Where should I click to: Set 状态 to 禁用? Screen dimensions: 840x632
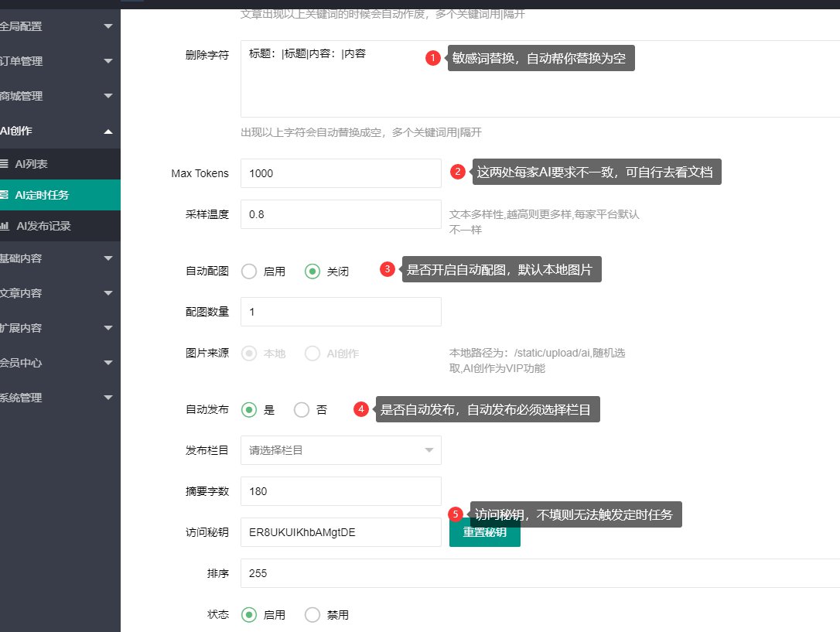[312, 615]
